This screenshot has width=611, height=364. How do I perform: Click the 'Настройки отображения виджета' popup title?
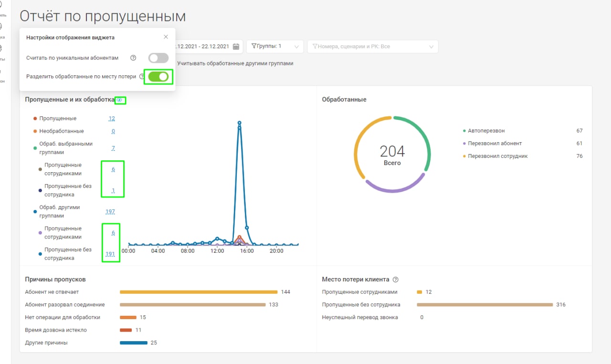click(70, 37)
